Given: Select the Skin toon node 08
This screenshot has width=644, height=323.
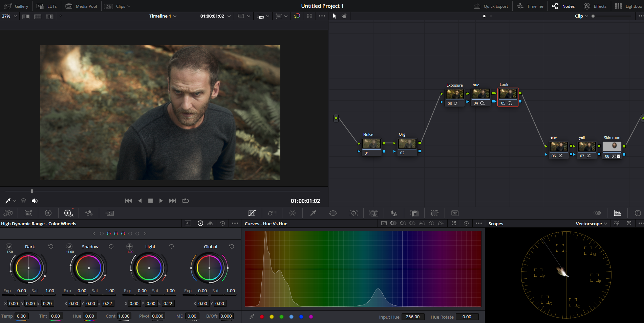Looking at the screenshot, I should 612,150.
